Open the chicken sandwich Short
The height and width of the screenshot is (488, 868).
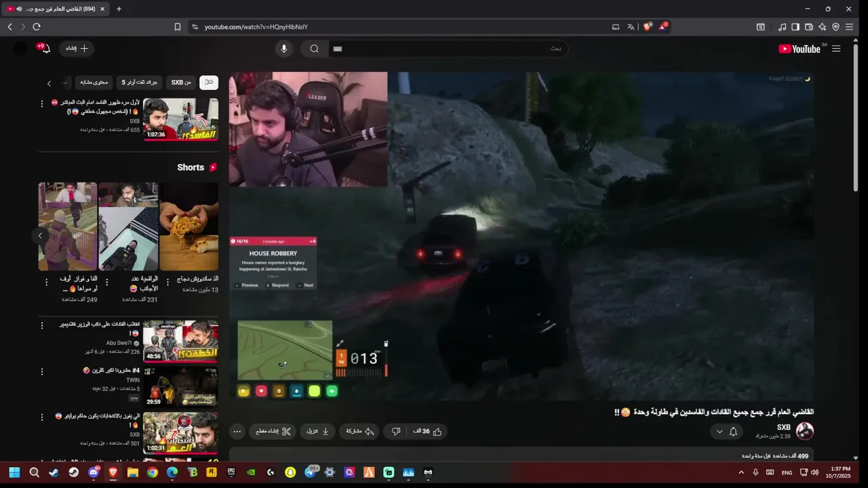click(x=189, y=226)
